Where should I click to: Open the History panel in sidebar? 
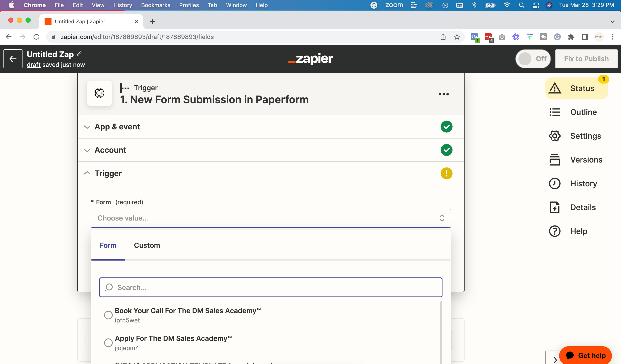click(x=573, y=184)
